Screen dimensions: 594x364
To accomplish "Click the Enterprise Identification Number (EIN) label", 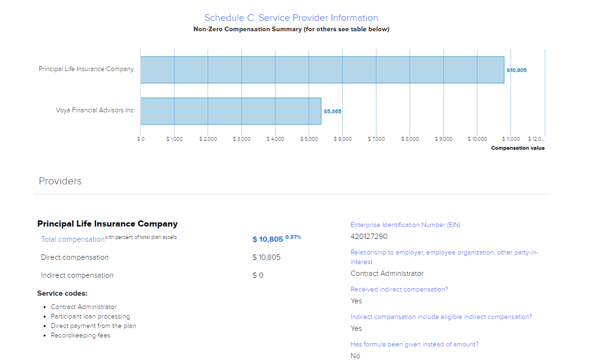I will click(405, 225).
